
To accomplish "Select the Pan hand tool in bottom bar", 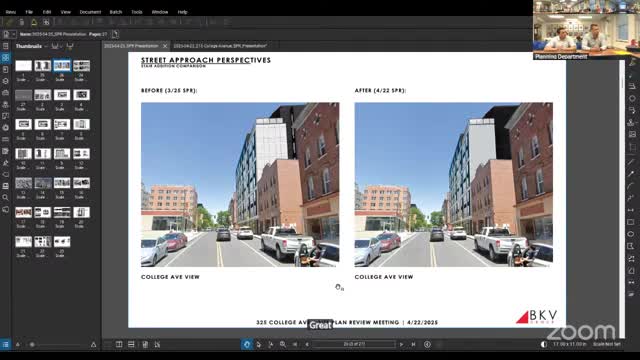I will tap(247, 344).
